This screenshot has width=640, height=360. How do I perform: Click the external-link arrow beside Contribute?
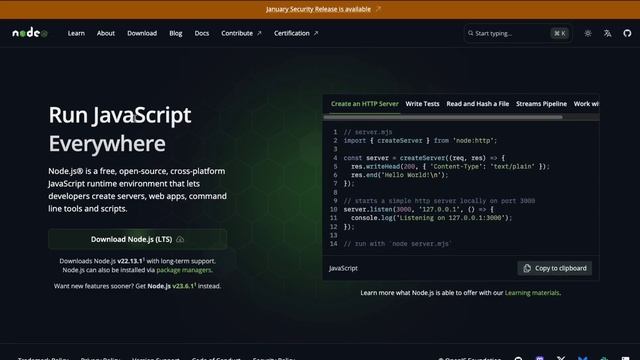[259, 33]
